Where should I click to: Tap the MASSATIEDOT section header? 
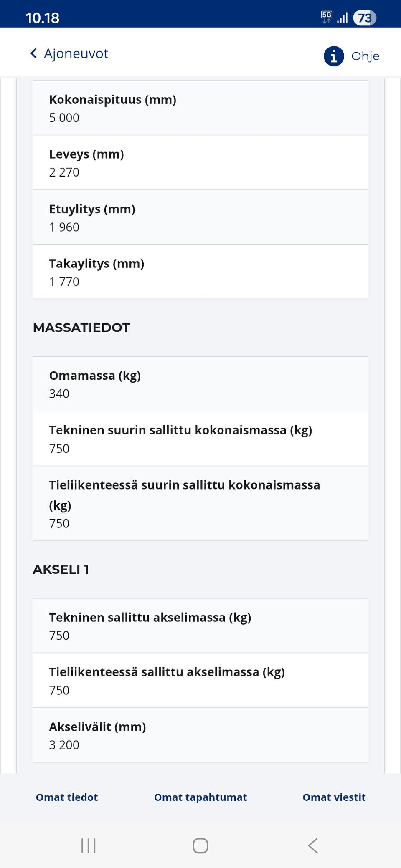82,328
